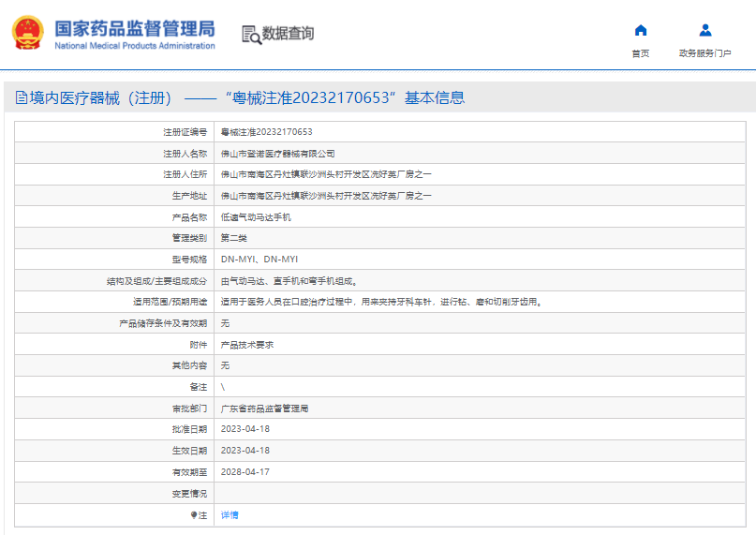Click the national emblem logo

tap(27, 32)
